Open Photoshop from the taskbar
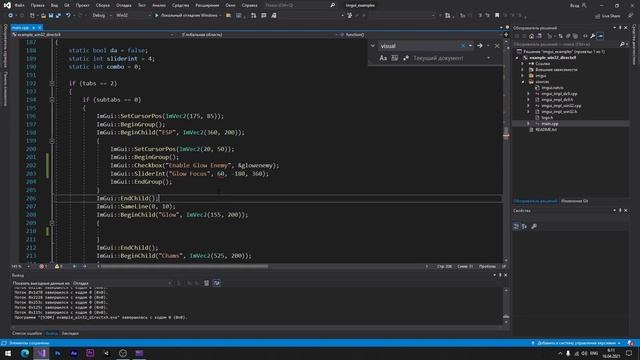Screen dimensions: 640x360 coord(58,353)
